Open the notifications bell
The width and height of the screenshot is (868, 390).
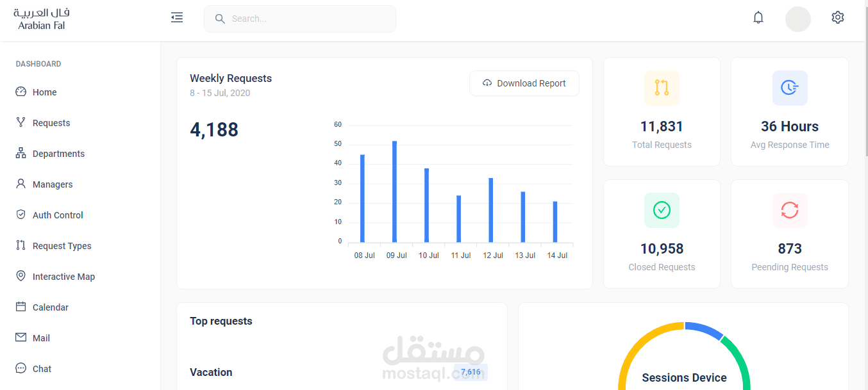758,18
